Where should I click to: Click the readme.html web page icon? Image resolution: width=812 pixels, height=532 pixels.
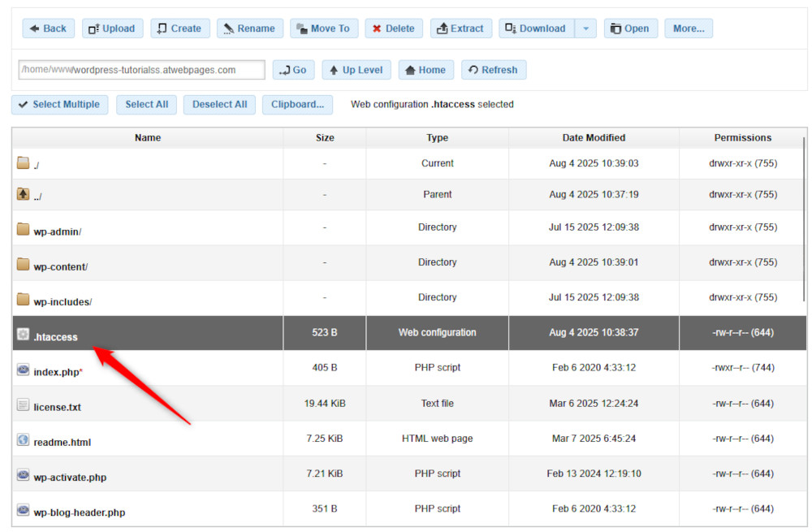click(23, 439)
